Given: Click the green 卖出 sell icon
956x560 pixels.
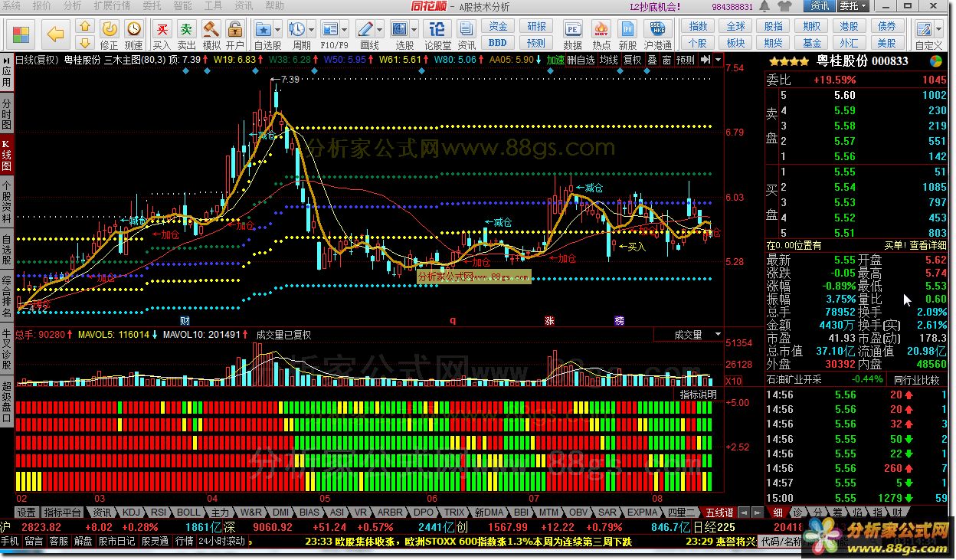Looking at the screenshot, I should (x=187, y=29).
